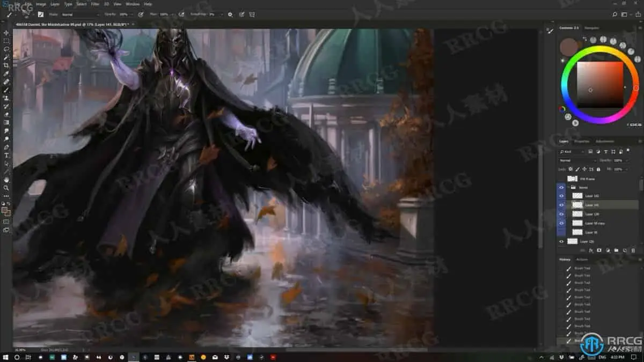Open the layer Opacity dropdown

[x=626, y=160]
